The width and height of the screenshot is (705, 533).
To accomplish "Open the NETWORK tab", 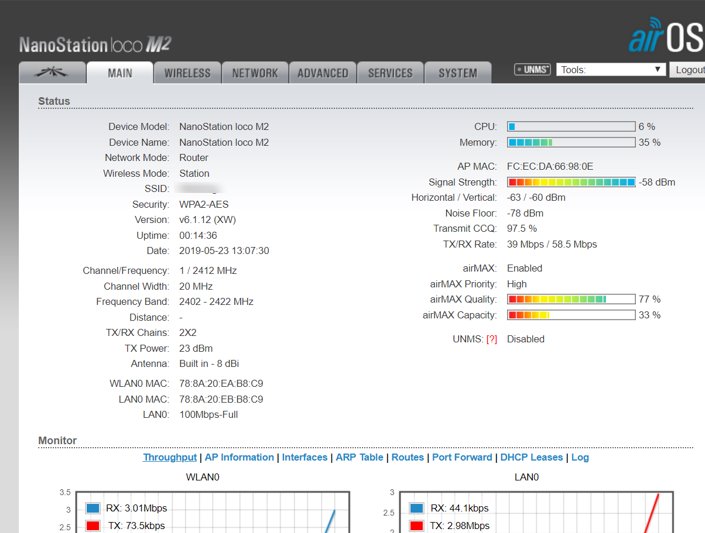I will (255, 73).
